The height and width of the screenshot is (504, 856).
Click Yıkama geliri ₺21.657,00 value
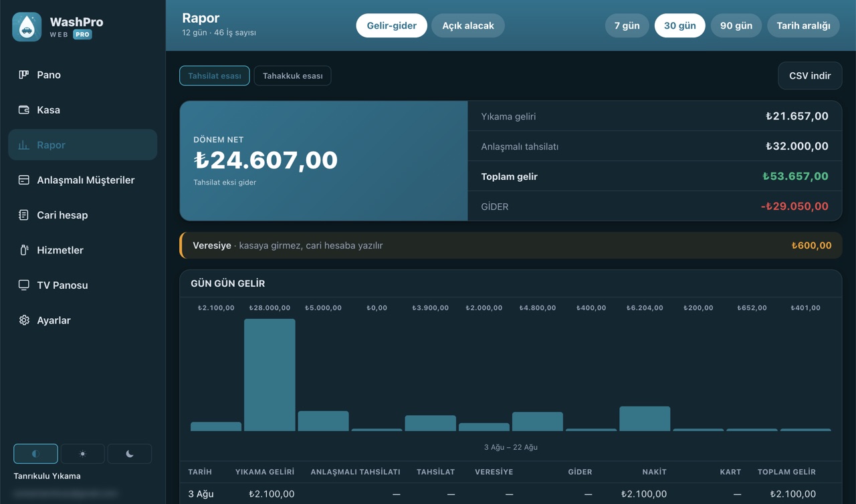(x=797, y=116)
